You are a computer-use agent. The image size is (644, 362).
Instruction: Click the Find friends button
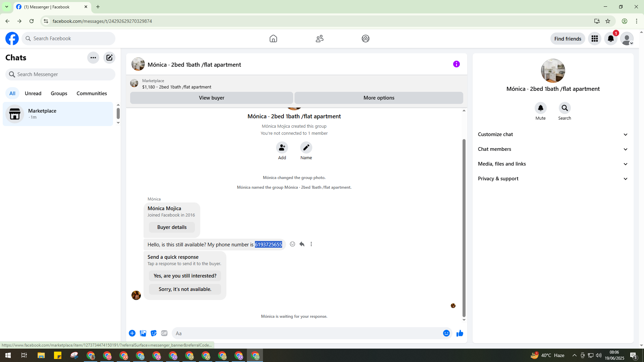tap(568, 39)
